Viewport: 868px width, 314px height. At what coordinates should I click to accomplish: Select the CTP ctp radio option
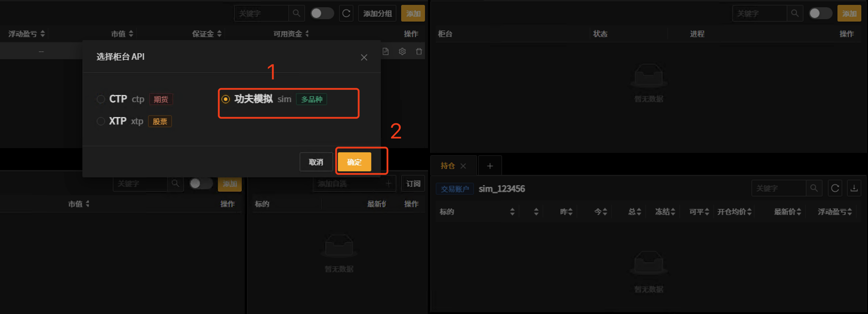(101, 99)
